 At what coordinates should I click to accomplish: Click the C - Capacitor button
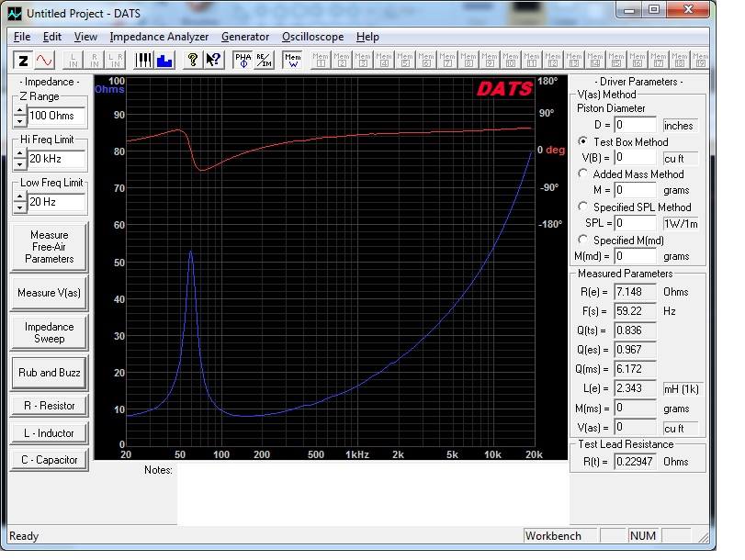(x=49, y=460)
